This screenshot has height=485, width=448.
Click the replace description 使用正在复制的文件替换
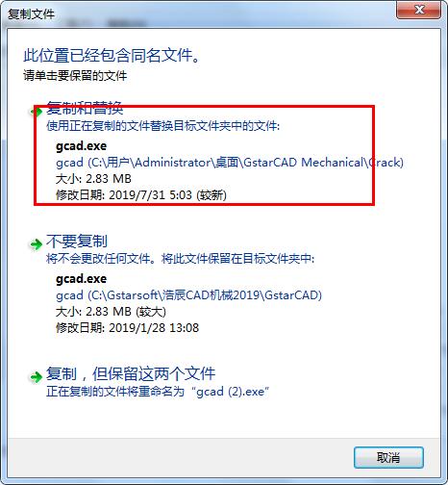pyautogui.click(x=163, y=126)
